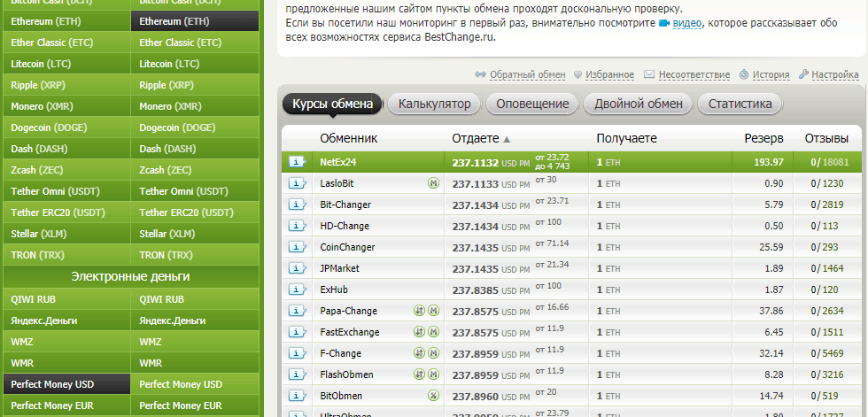Select Dogecoin (DOGE) in left give column
868x417 pixels.
[51, 127]
